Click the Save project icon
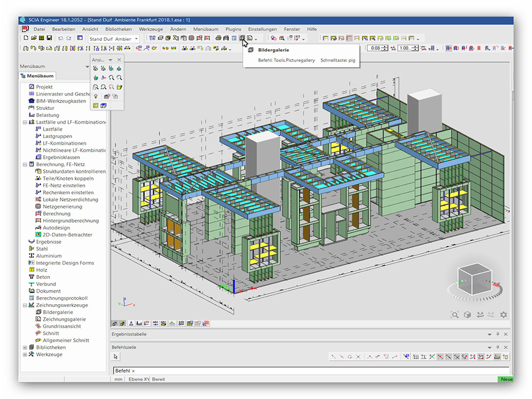The image size is (532, 399). click(49, 38)
